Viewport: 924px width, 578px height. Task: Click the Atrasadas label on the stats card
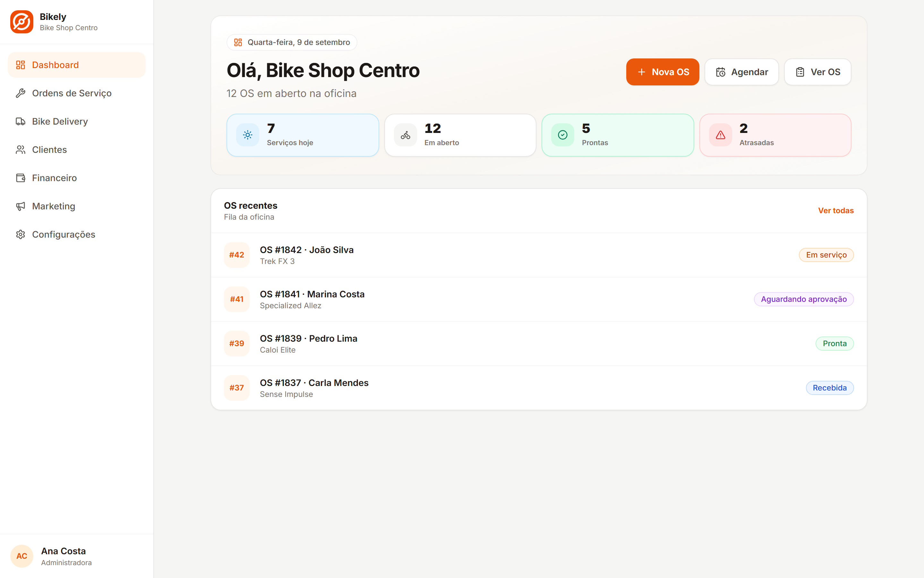click(x=757, y=143)
